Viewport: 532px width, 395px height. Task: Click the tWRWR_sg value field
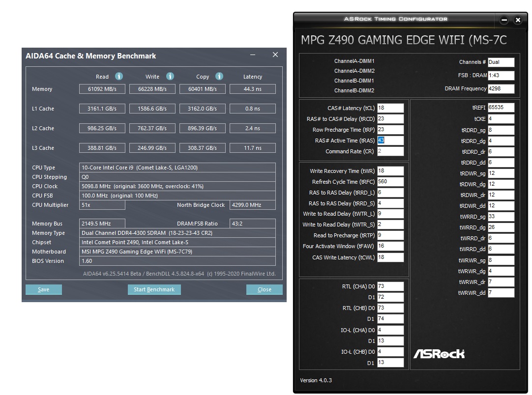click(501, 260)
